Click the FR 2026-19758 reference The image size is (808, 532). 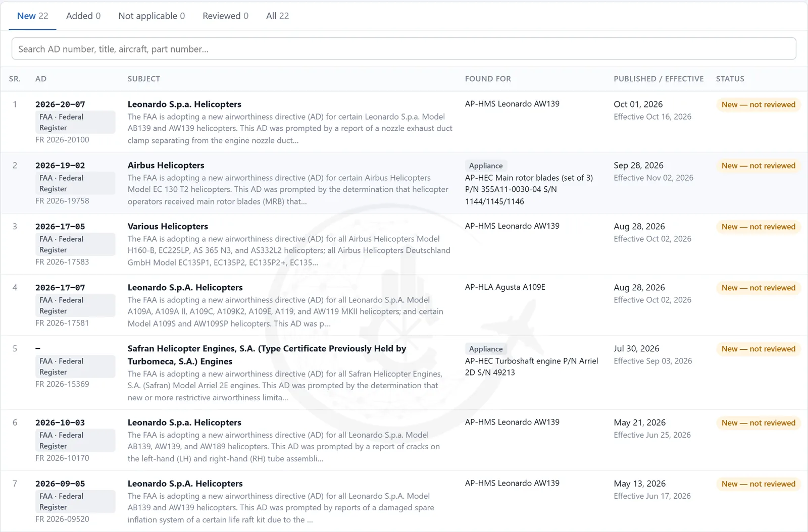pos(62,201)
